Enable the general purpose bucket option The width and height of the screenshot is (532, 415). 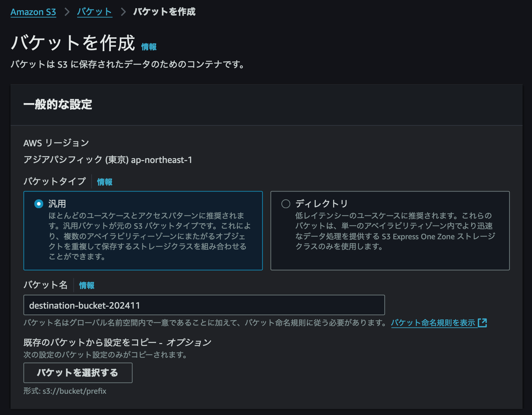tap(39, 204)
